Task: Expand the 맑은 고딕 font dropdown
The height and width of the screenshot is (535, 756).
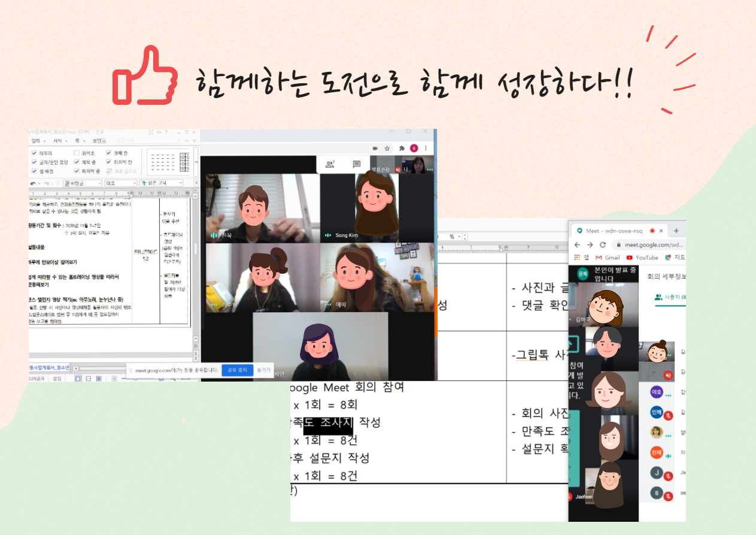Action: tap(161, 183)
